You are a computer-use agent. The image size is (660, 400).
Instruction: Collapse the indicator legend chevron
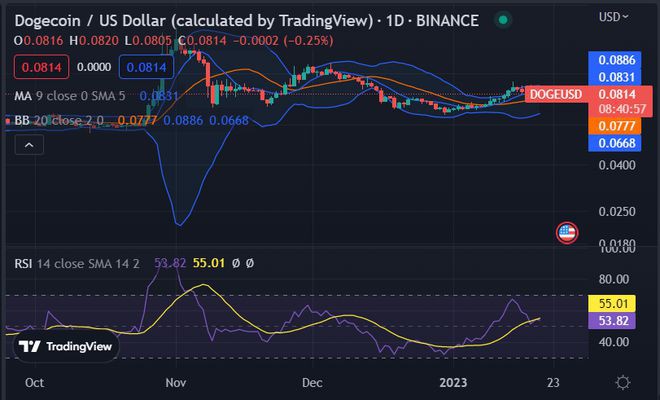[28, 146]
